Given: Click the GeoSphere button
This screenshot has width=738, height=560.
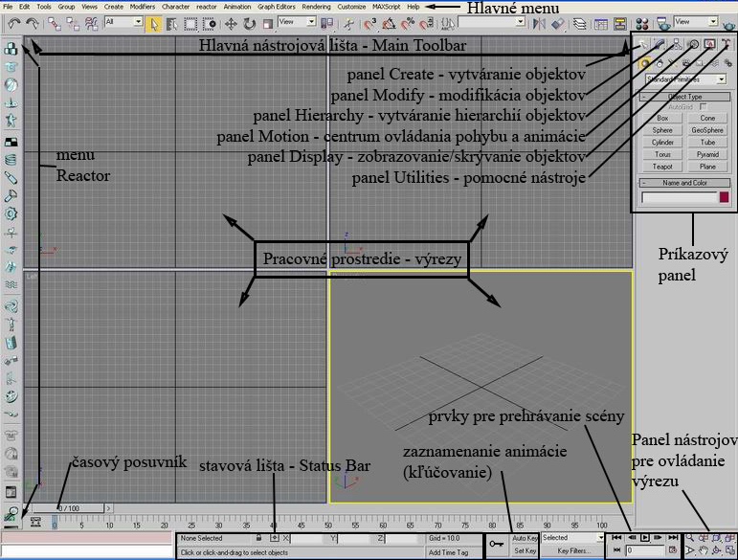Looking at the screenshot, I should [x=707, y=130].
